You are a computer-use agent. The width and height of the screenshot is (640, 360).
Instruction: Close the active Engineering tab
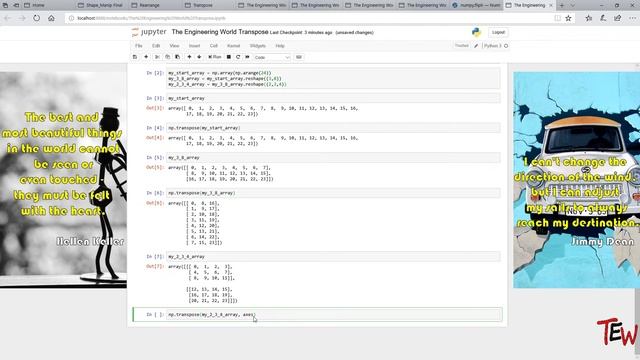click(x=551, y=5)
